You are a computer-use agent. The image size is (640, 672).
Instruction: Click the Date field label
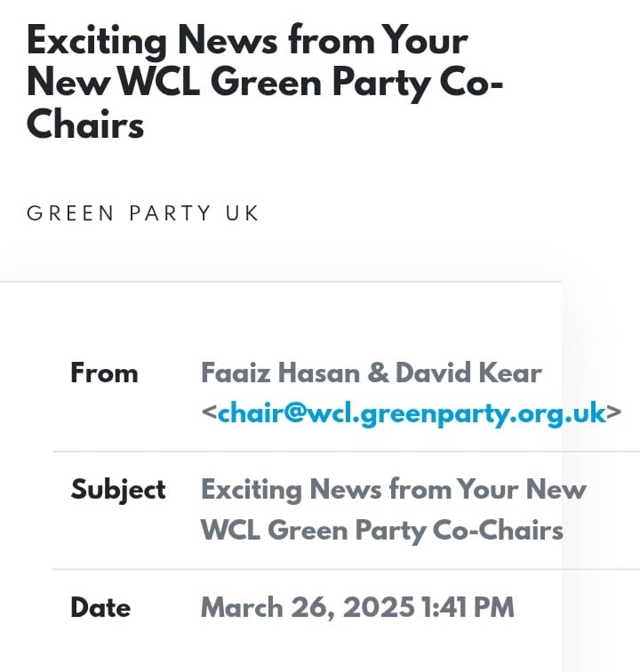[100, 607]
